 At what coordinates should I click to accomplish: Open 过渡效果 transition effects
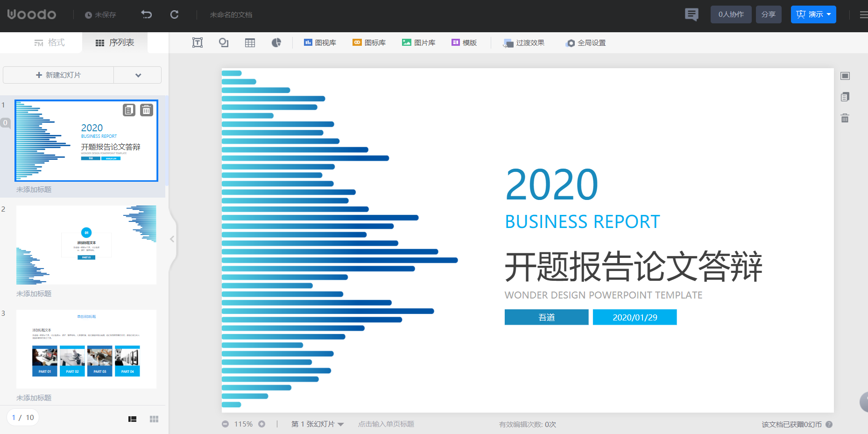523,43
